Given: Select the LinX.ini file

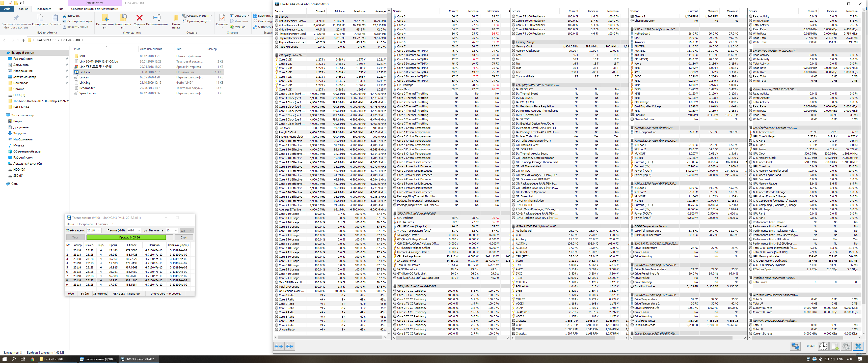Looking at the screenshot, I should point(84,77).
